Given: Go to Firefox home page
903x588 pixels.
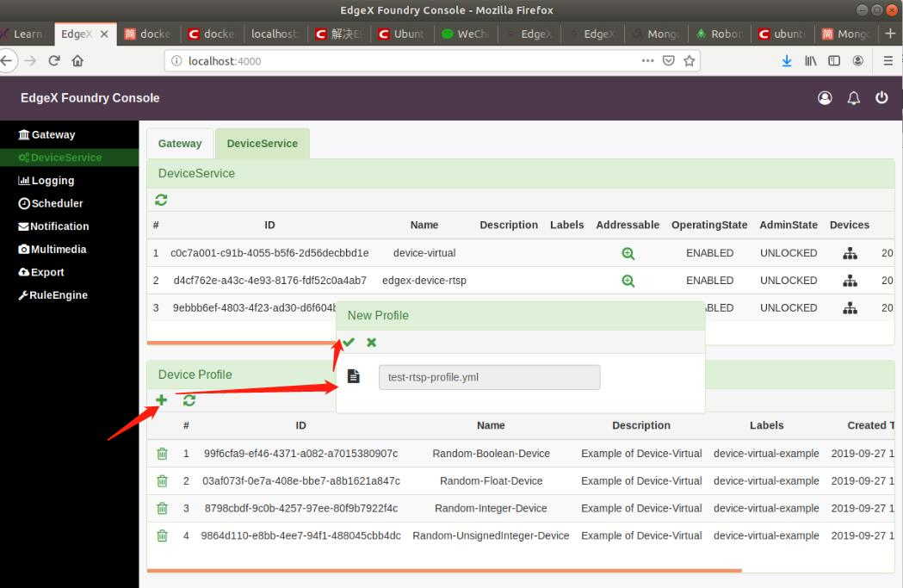Looking at the screenshot, I should [77, 60].
